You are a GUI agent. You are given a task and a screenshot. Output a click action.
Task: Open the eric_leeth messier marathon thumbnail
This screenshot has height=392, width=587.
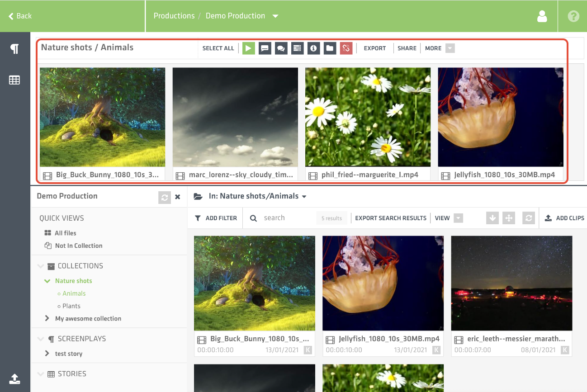(511, 283)
